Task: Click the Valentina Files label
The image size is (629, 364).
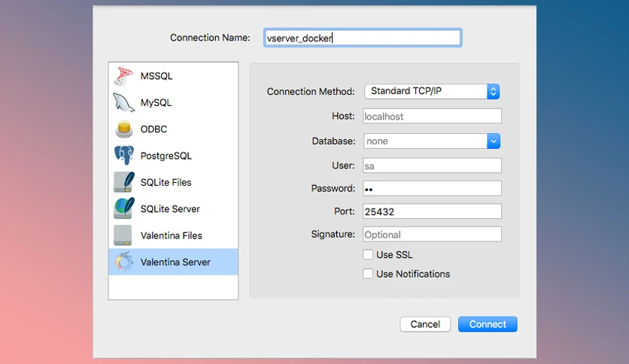Action: [x=172, y=235]
